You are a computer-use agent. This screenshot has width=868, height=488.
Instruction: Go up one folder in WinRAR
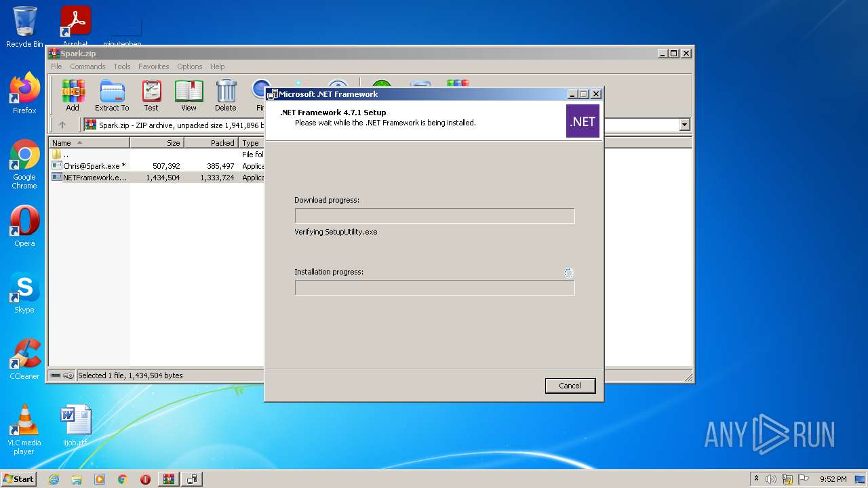[62, 125]
